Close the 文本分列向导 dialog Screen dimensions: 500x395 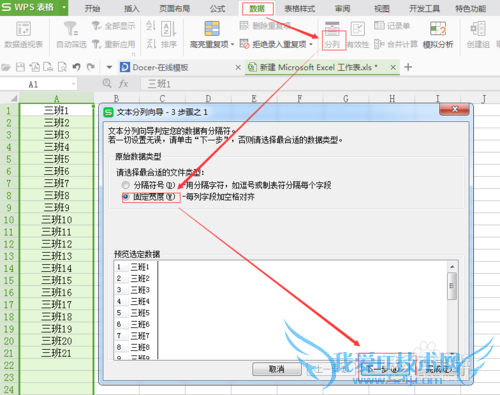pyautogui.click(x=455, y=109)
